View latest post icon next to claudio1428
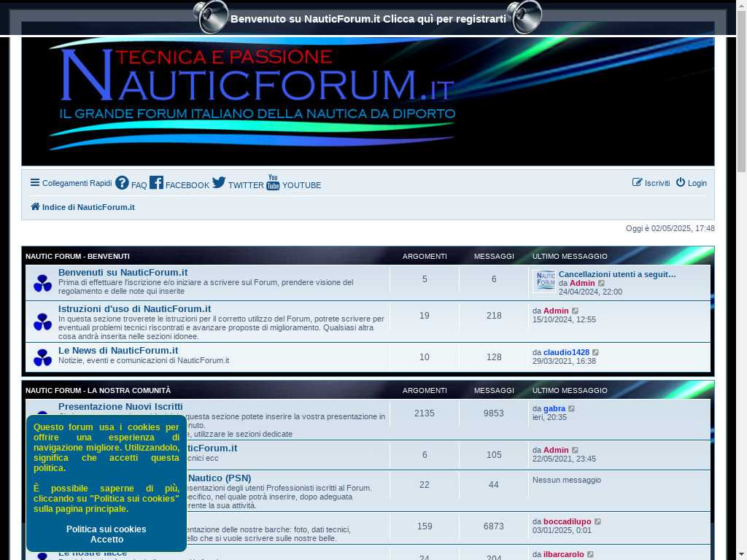 coord(595,352)
